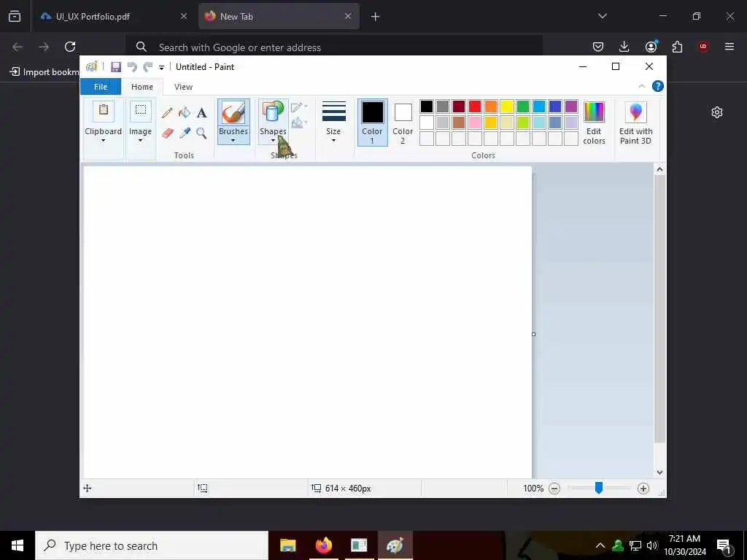This screenshot has width=747, height=560.
Task: Click the Save to Pocket icon
Action: pyautogui.click(x=598, y=47)
